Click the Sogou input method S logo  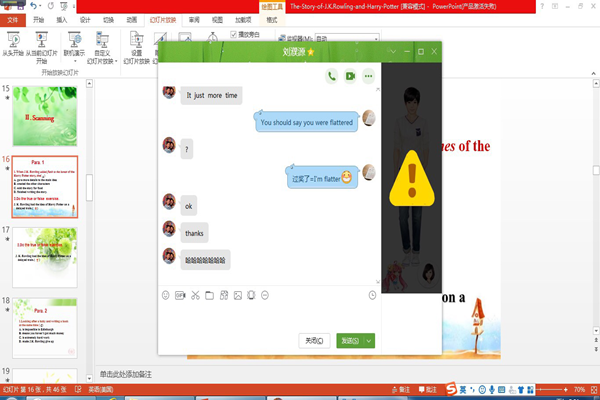coord(452,389)
